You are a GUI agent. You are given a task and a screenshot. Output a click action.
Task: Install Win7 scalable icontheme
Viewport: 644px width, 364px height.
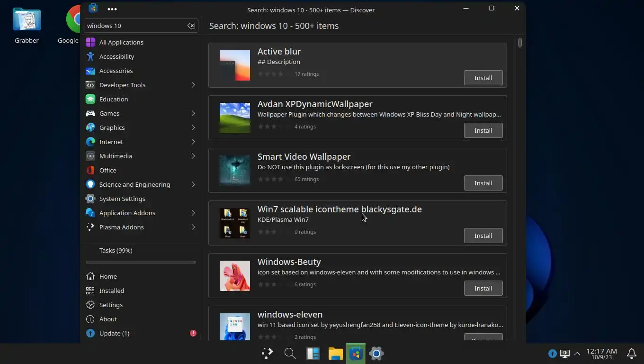click(483, 236)
